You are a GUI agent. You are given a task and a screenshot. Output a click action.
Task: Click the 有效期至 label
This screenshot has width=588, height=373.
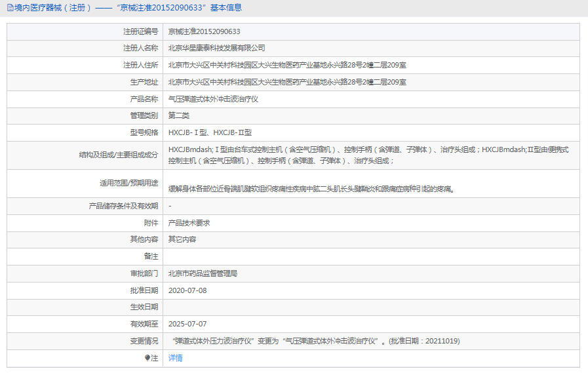coord(144,324)
